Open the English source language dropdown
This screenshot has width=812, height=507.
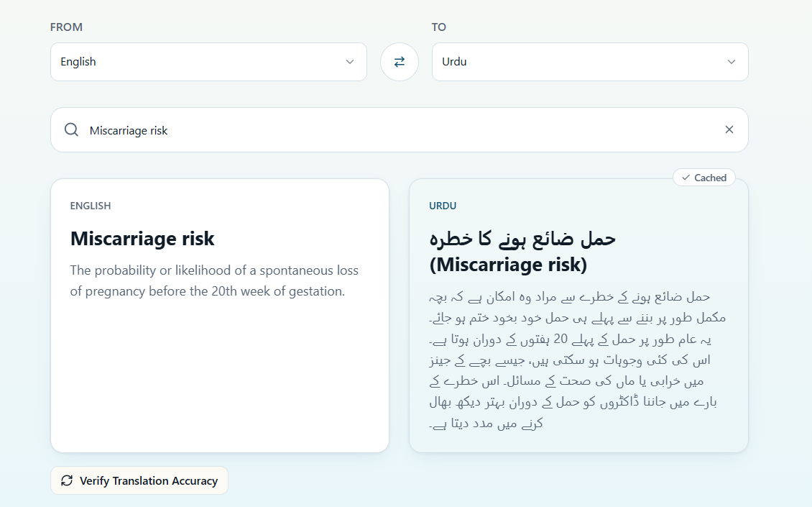[208, 62]
